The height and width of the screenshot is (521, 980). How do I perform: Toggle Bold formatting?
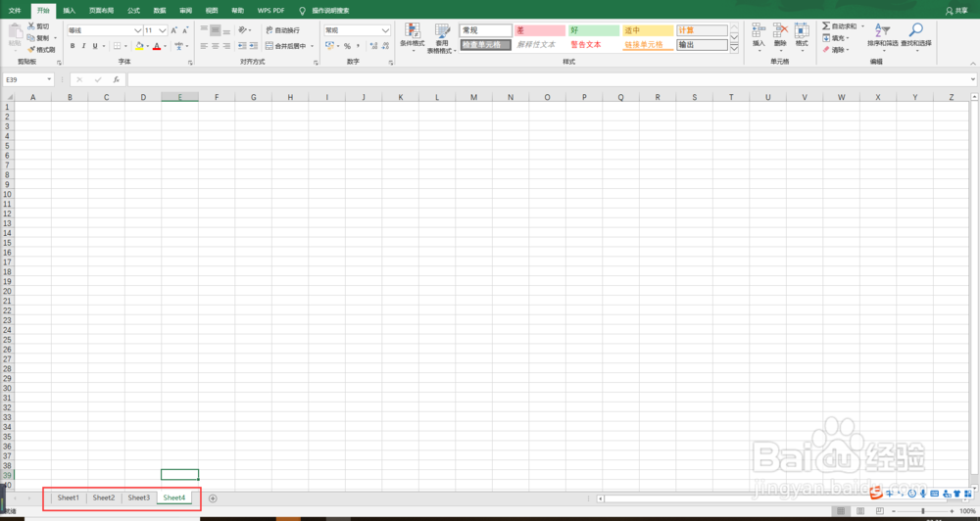[x=73, y=46]
